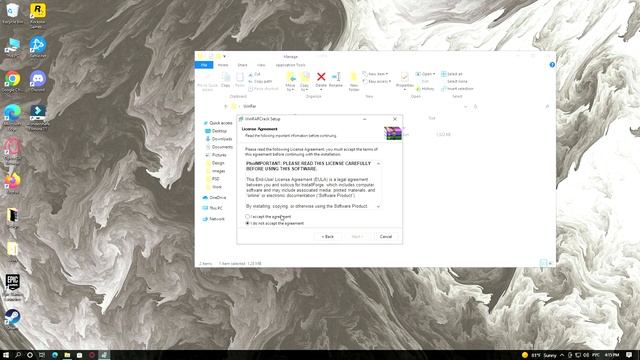640x360 pixels.
Task: Click Pin to Quick access icon
Action: tap(207, 81)
